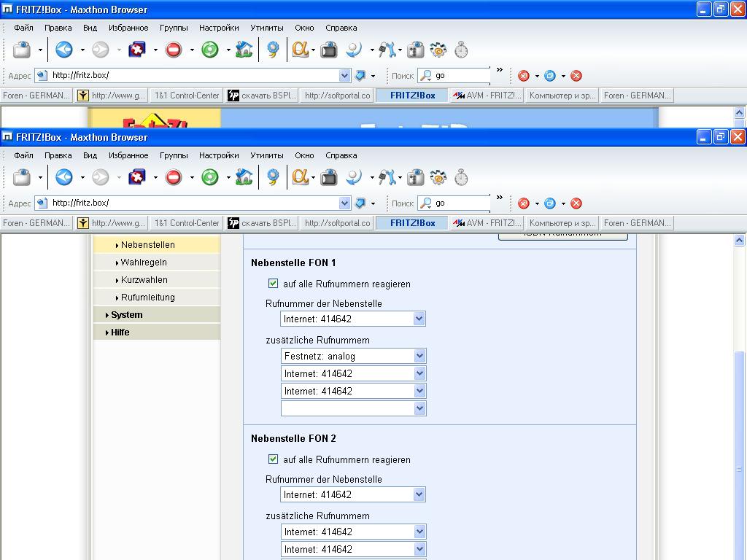
Task: Open the Настройки menu in front window
Action: click(x=219, y=155)
